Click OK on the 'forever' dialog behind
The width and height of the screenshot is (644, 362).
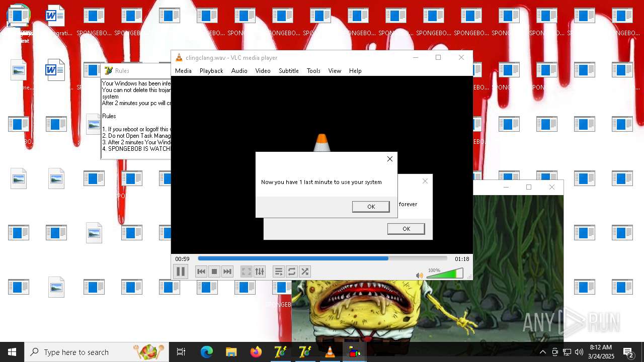(406, 229)
